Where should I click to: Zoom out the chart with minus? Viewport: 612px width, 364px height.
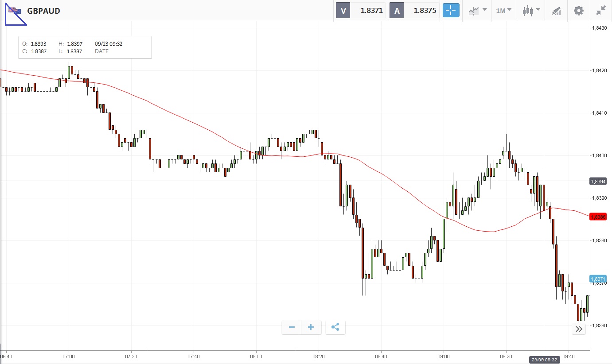[292, 327]
